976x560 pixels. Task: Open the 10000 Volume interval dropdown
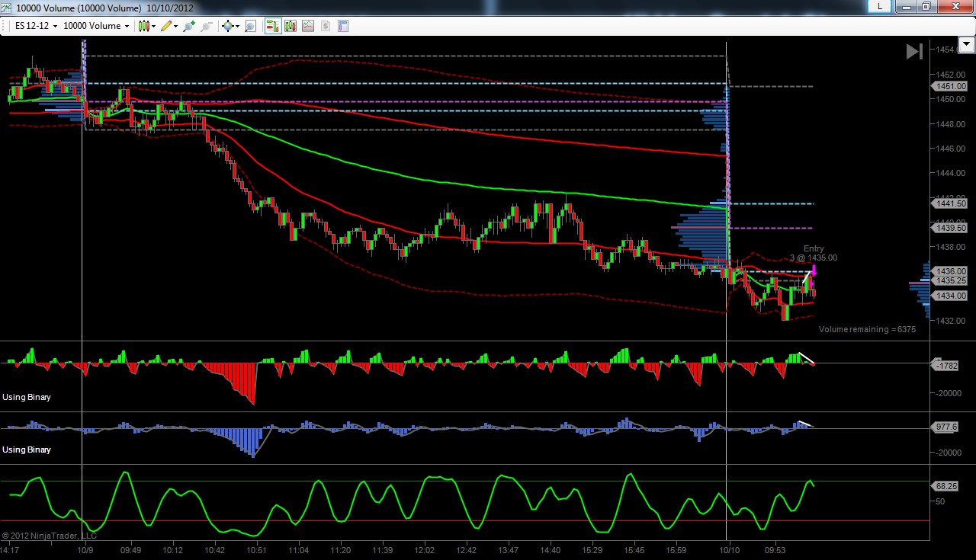(95, 26)
